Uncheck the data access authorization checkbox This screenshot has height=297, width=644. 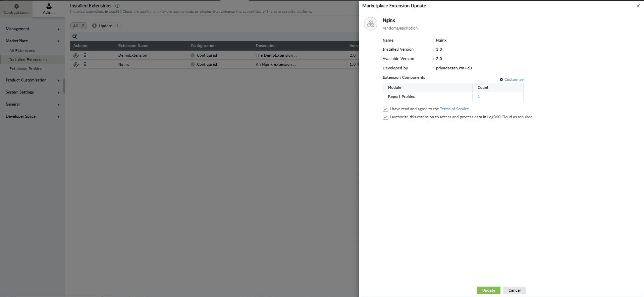[385, 117]
